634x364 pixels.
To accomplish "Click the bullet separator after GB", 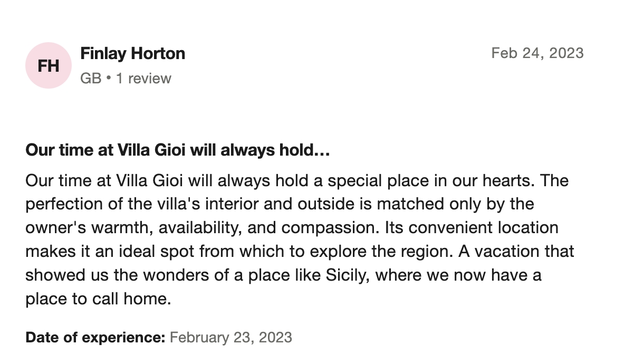I will pos(109,79).
